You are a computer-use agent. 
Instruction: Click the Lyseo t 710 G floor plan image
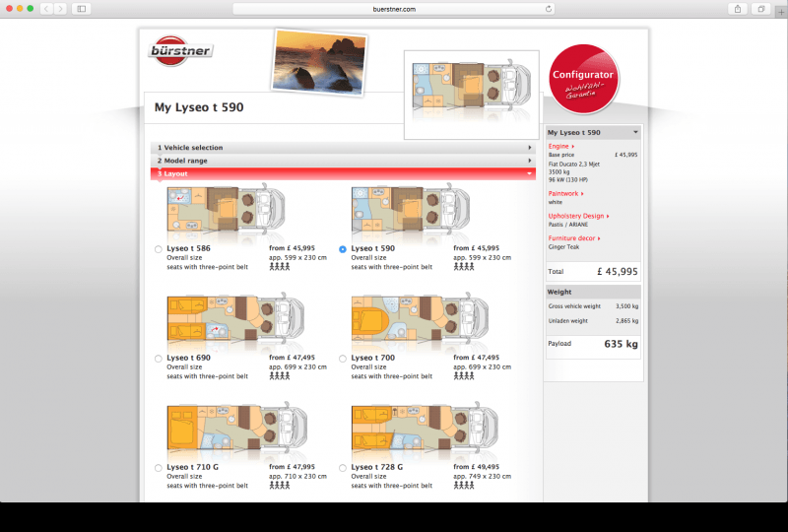point(236,429)
